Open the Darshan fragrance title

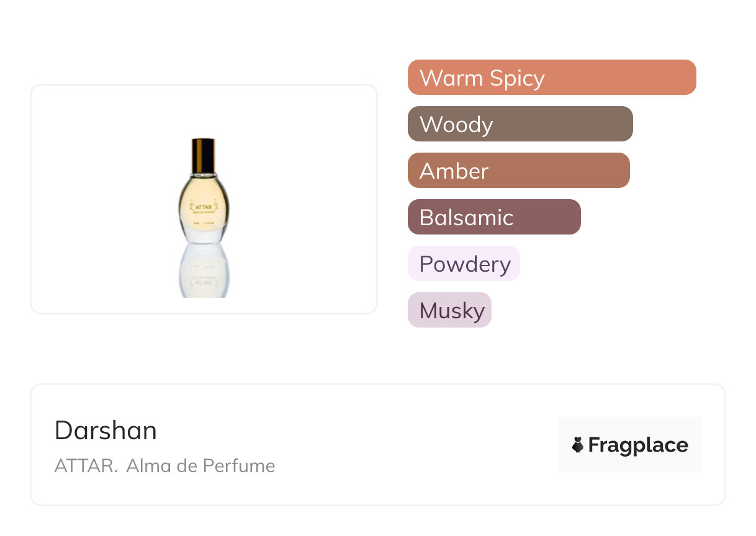pos(106,431)
